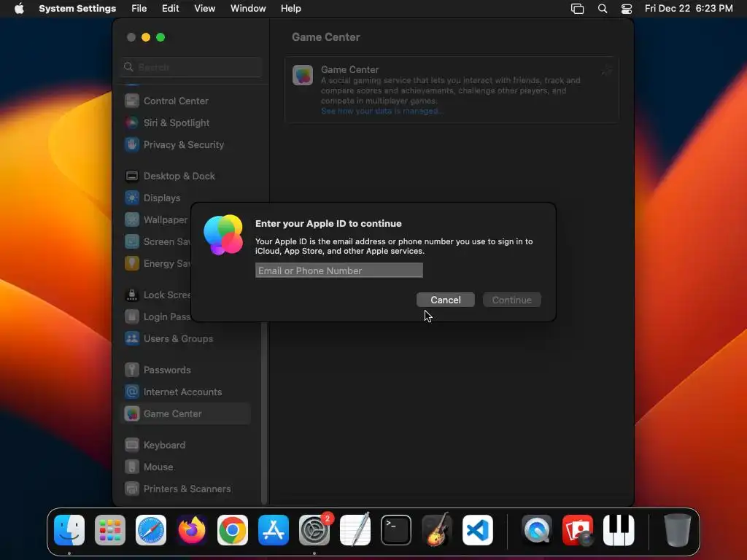This screenshot has height=560, width=747.
Task: Select Lock Screen in sidebar
Action: [x=157, y=295]
